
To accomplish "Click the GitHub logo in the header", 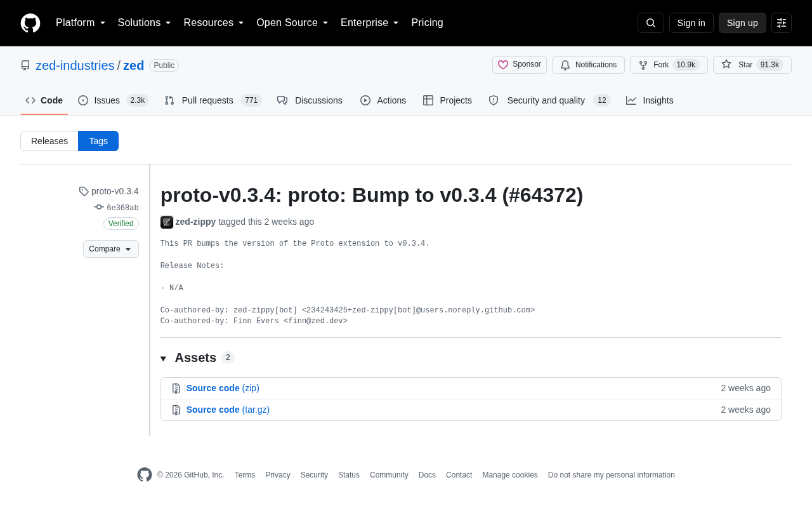I will [30, 23].
